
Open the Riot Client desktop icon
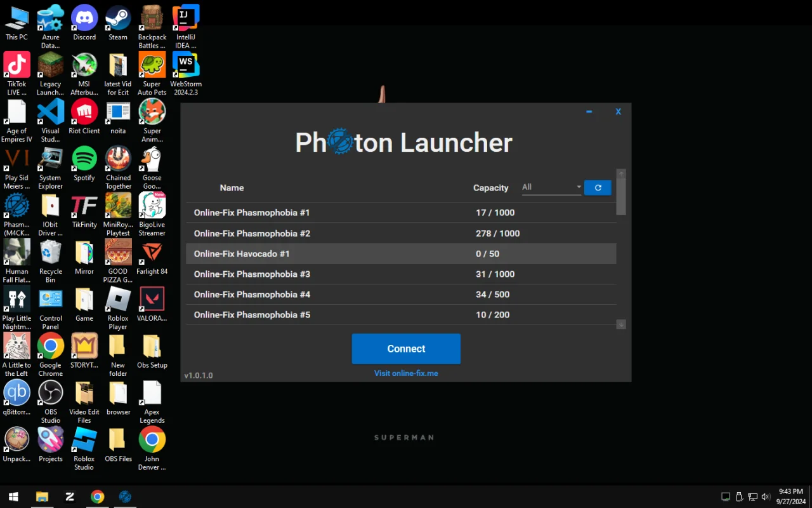[x=84, y=117]
